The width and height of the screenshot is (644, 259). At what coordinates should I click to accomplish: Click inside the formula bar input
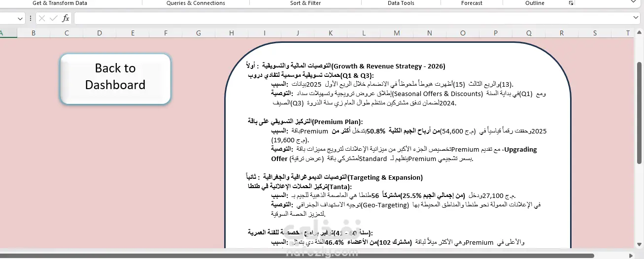[x=352, y=18]
